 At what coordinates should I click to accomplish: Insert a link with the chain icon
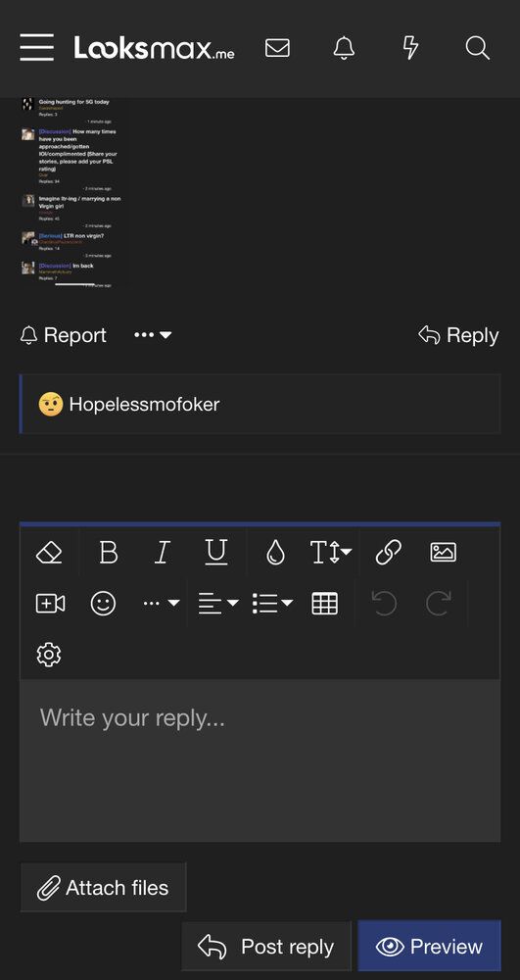pyautogui.click(x=388, y=553)
